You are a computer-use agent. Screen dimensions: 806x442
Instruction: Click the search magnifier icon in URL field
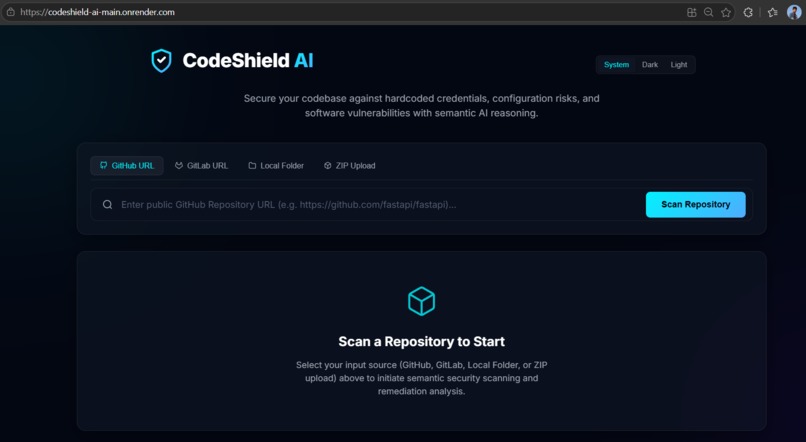107,205
